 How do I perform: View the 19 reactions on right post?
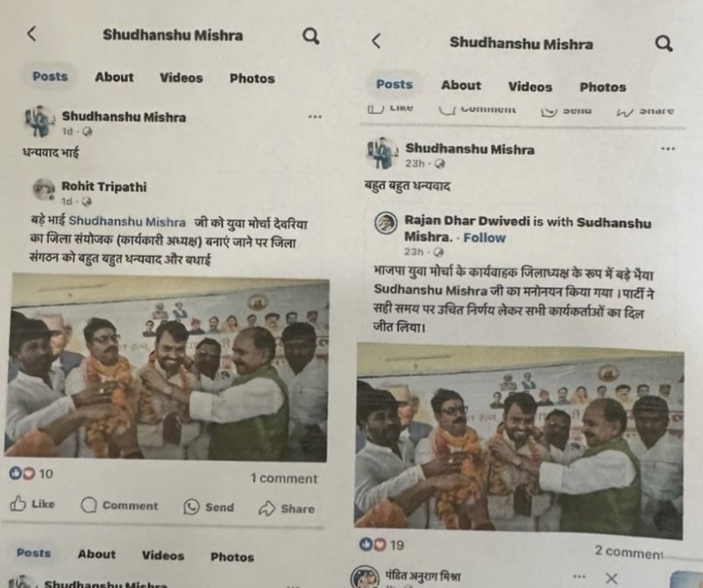(381, 544)
